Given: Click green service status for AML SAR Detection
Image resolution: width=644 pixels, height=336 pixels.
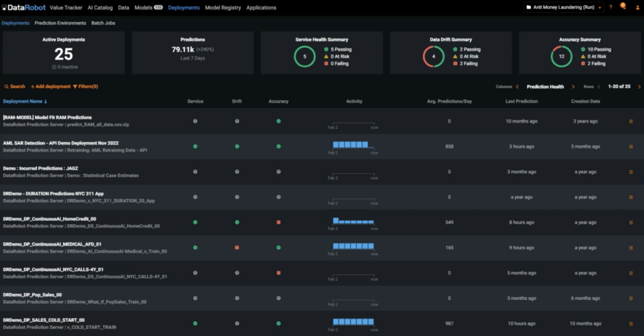Looking at the screenshot, I should tap(195, 146).
